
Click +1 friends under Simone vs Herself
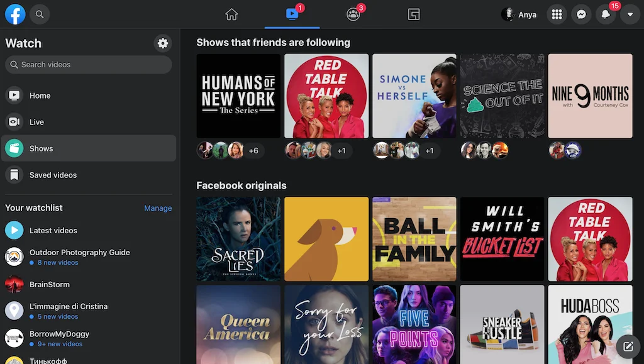click(x=430, y=151)
